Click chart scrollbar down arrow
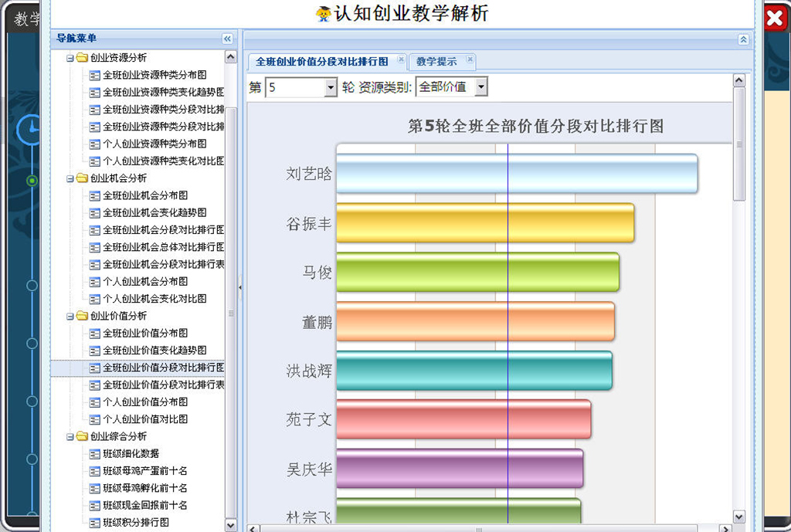Screen dimensions: 791x532 [738, 517]
